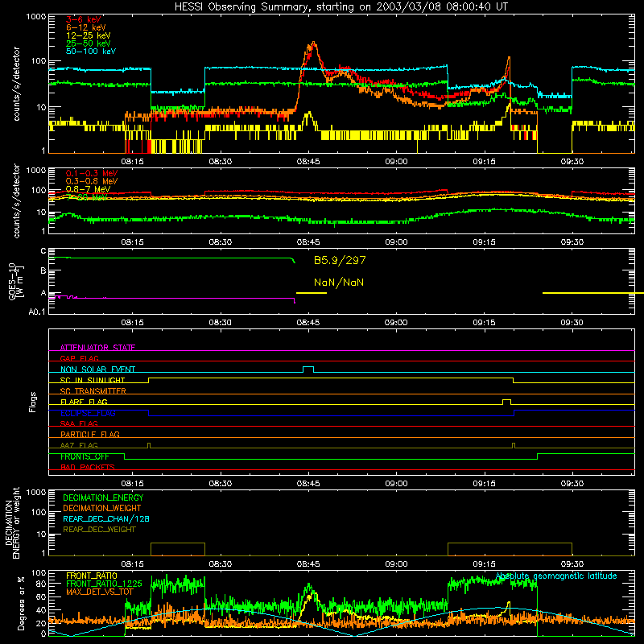
Task: Select the FRONTS_OFF flag label
Action: [x=85, y=456]
